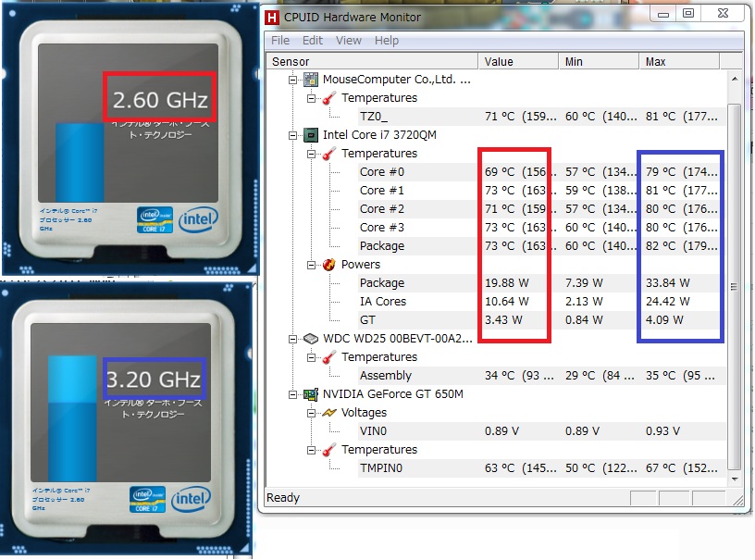Click the Min column header

(x=599, y=62)
